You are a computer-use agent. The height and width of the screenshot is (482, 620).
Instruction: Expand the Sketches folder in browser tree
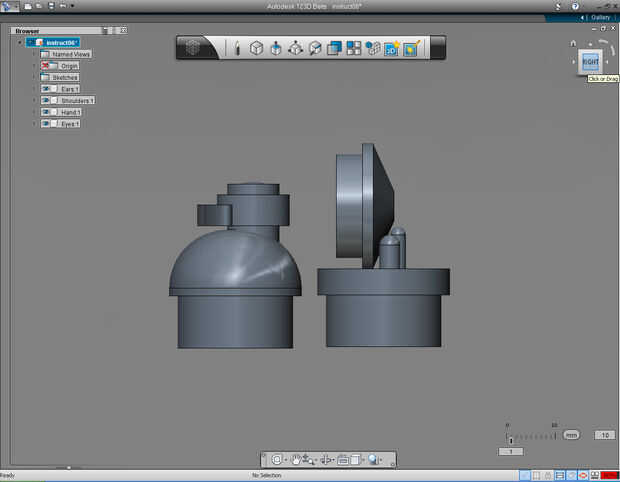(x=33, y=77)
